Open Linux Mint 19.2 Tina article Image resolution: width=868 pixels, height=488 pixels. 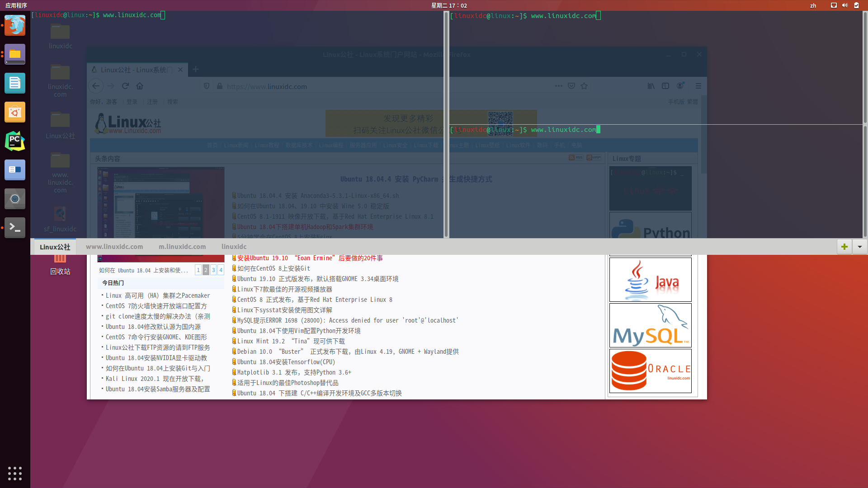click(291, 341)
